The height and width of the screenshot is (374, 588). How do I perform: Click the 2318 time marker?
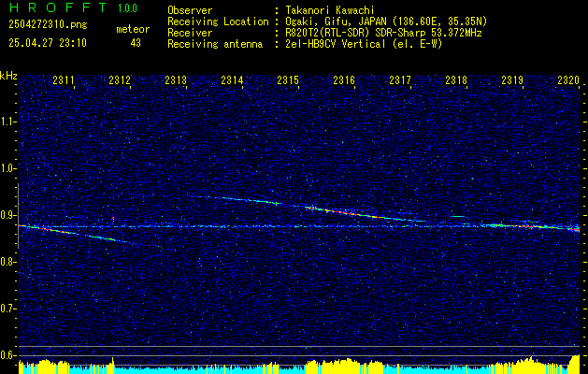[x=456, y=79]
